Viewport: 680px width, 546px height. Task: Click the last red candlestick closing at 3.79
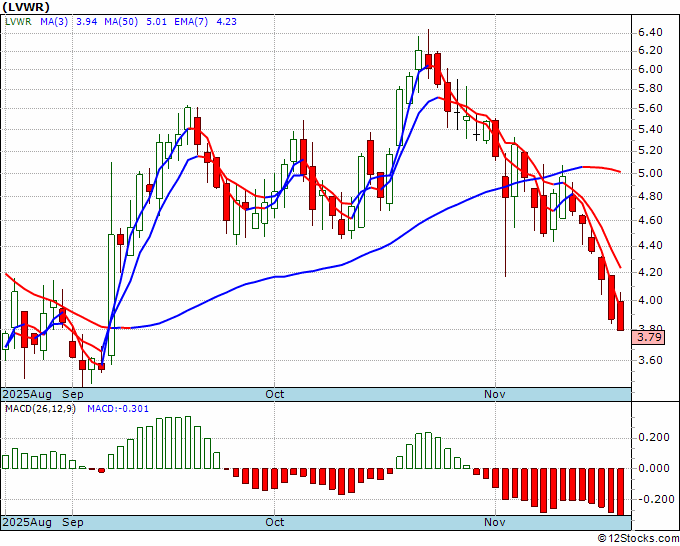point(621,316)
